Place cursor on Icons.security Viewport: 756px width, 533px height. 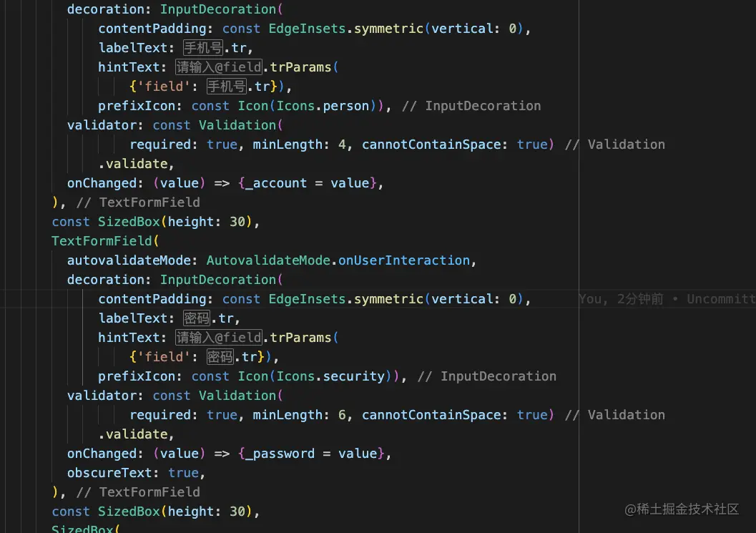[x=330, y=376]
